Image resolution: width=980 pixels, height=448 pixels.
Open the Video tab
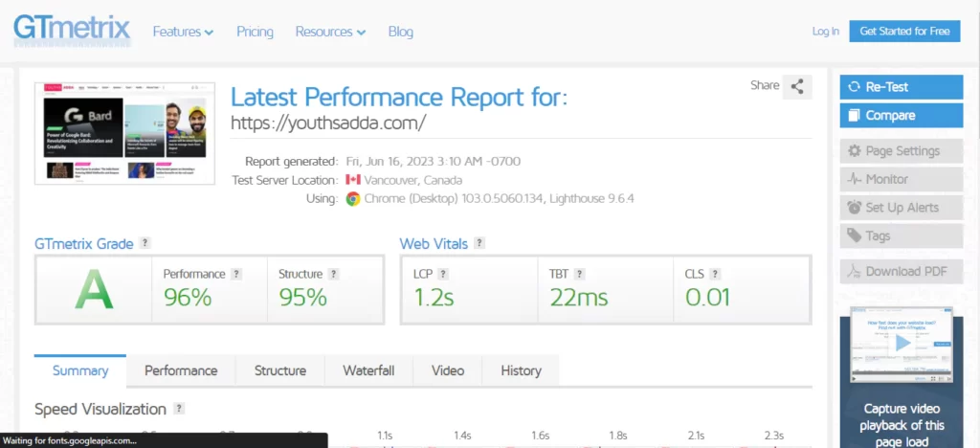(448, 370)
